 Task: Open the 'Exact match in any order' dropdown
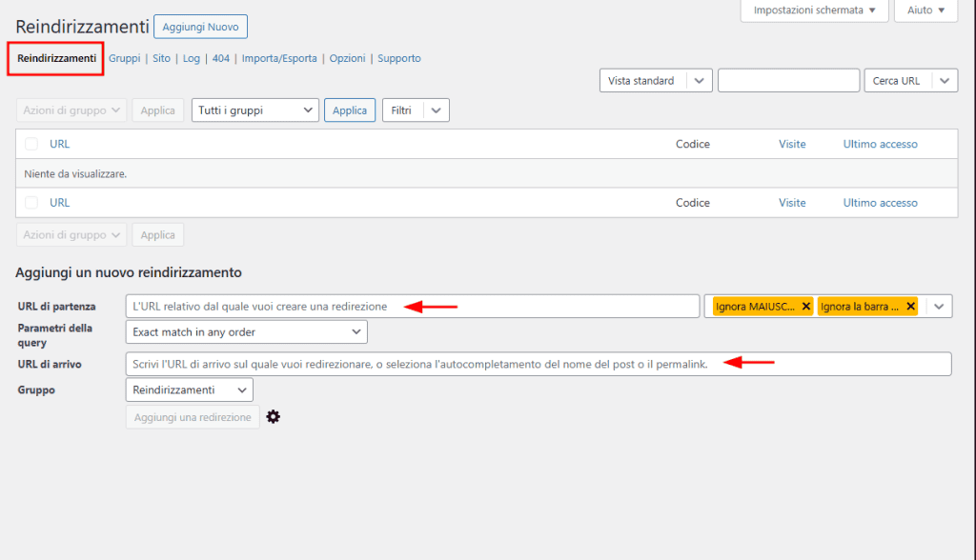[x=246, y=331]
